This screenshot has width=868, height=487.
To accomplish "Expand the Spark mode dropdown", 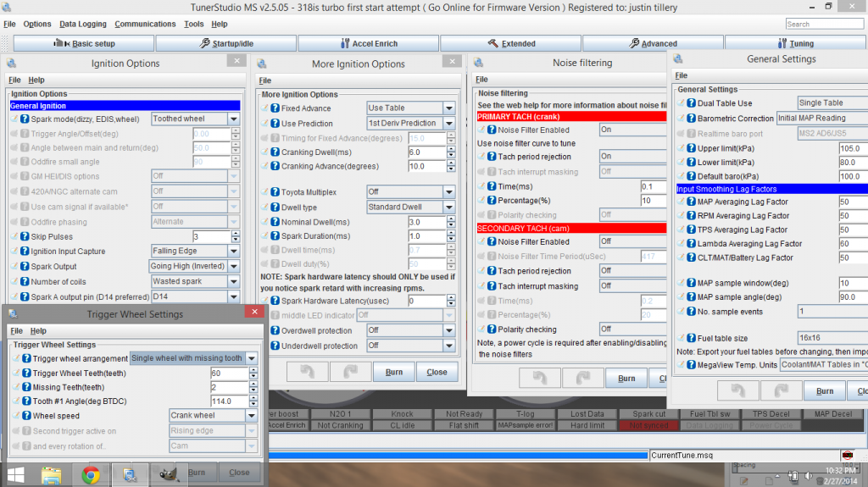I will click(x=234, y=119).
